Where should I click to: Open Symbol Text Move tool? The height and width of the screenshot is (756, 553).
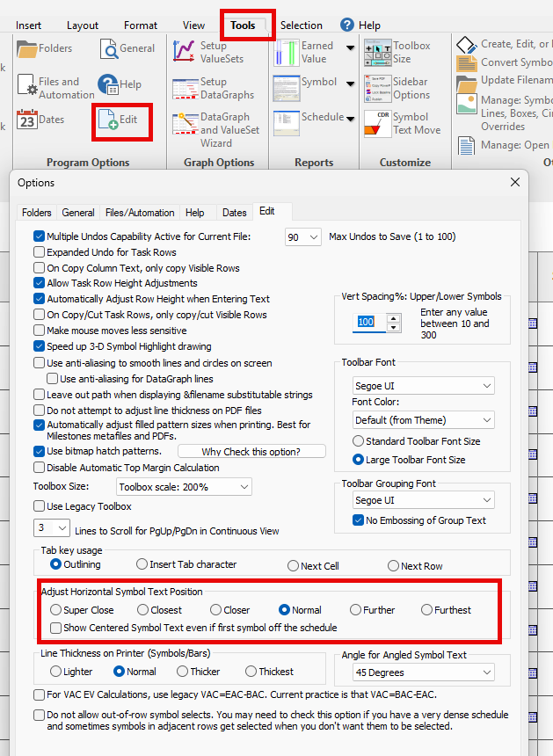[378, 123]
